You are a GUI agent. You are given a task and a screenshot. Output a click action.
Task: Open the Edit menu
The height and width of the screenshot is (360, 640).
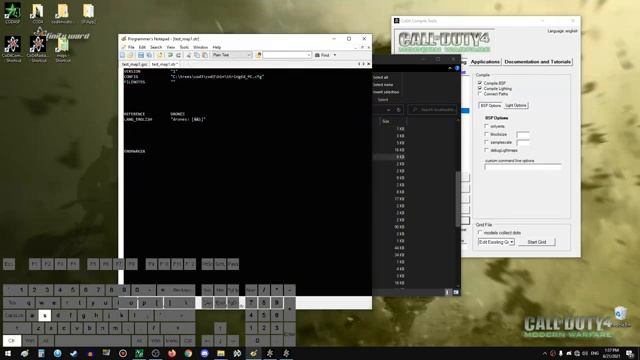[x=142, y=47]
